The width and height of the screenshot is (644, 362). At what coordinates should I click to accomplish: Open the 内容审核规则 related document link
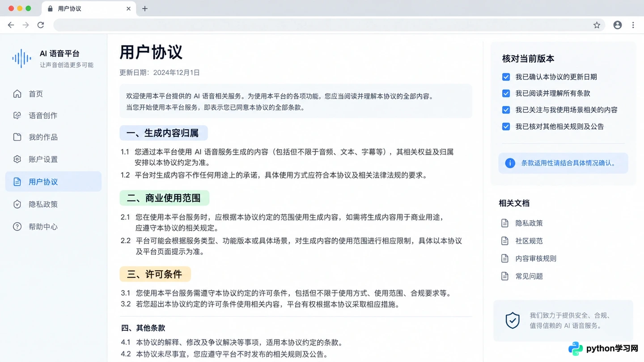pyautogui.click(x=536, y=258)
